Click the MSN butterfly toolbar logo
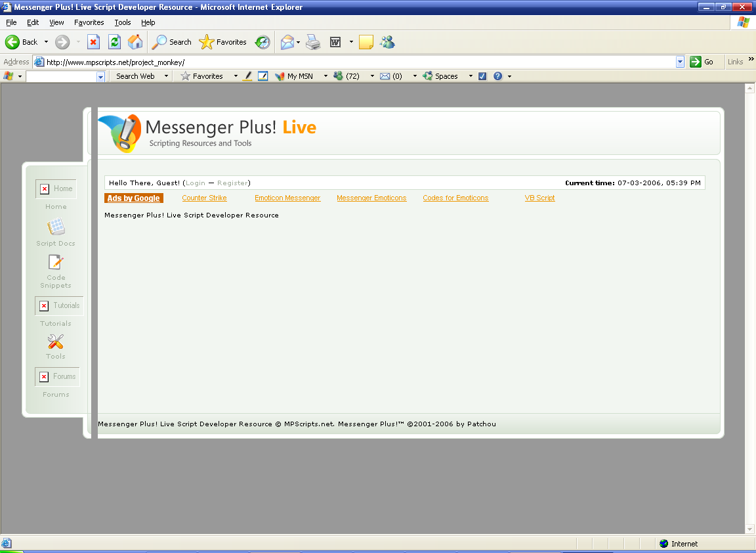The height and width of the screenshot is (553, 756). [x=8, y=76]
